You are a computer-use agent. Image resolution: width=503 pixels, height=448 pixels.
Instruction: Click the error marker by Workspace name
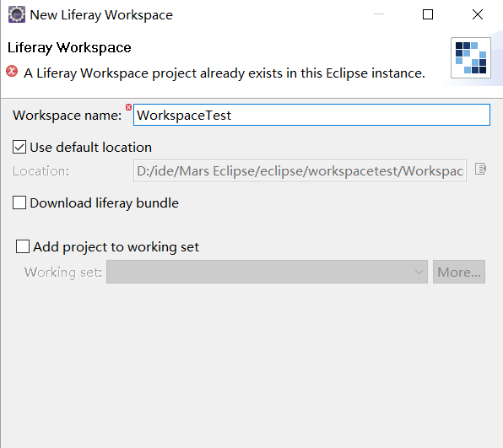128,107
